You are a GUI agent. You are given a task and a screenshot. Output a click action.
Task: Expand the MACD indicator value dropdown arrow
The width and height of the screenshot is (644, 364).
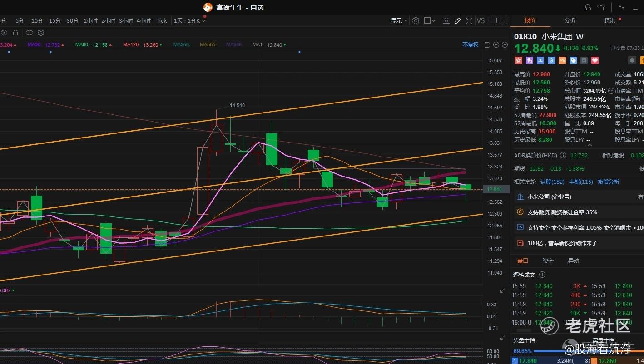point(13,290)
